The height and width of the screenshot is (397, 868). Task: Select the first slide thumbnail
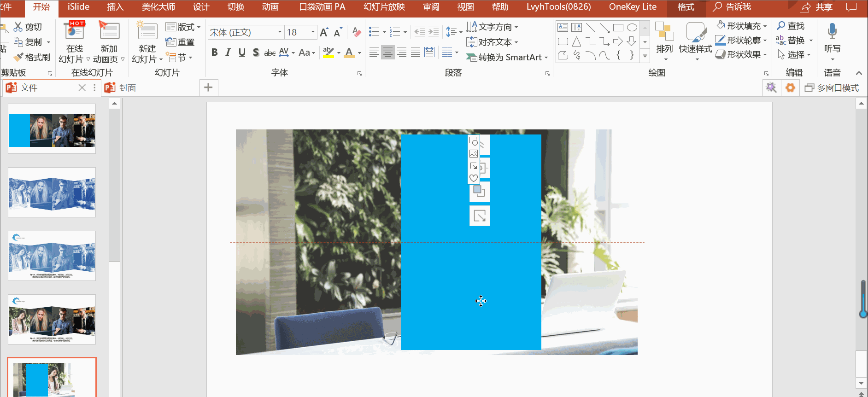pos(52,128)
